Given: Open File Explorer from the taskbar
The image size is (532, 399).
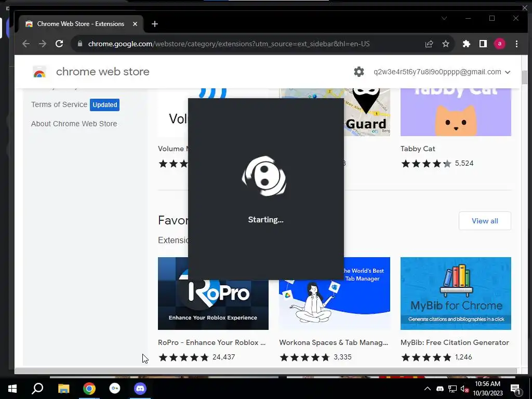Looking at the screenshot, I should click(63, 389).
